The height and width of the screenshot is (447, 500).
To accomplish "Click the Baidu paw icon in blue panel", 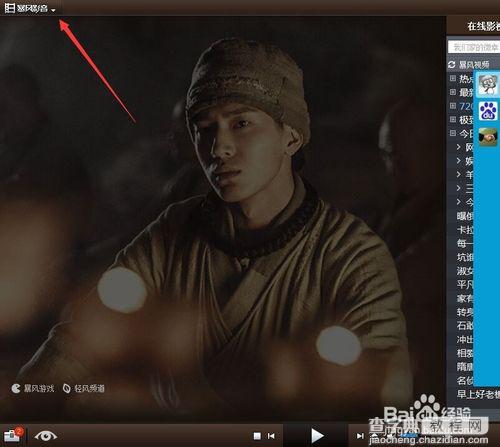I will point(488,111).
